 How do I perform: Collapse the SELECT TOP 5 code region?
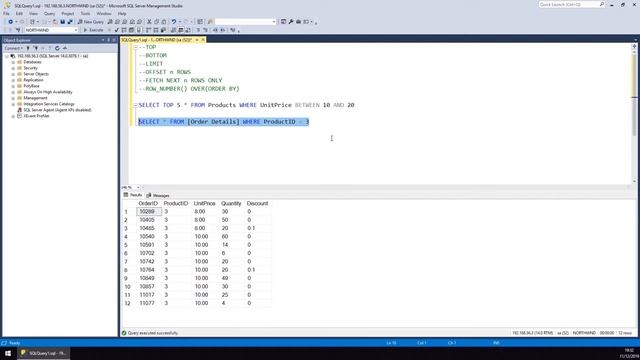coord(135,105)
